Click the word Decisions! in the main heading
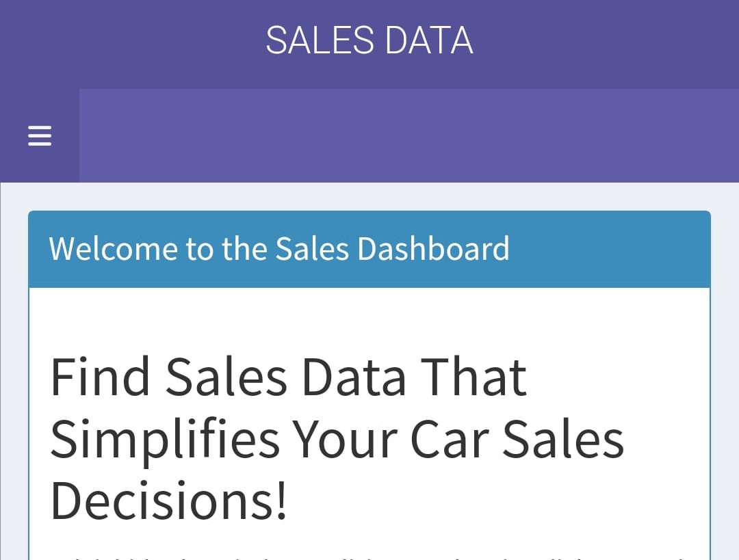 tap(168, 500)
